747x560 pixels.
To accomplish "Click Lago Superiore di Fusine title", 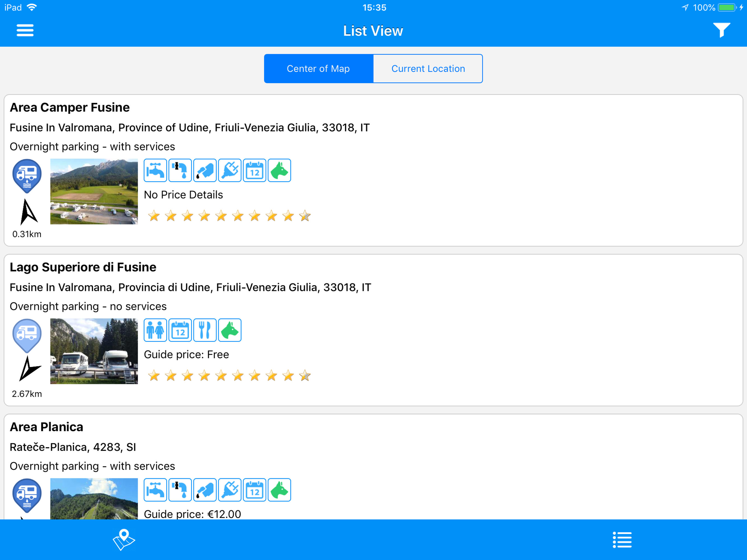I will coord(83,267).
